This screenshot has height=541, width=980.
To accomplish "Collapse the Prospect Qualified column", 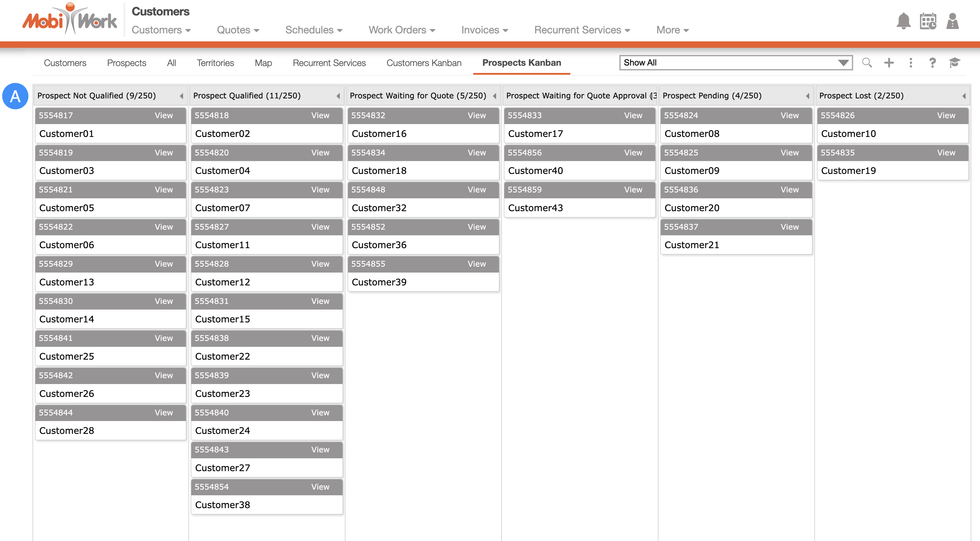I will tap(338, 96).
